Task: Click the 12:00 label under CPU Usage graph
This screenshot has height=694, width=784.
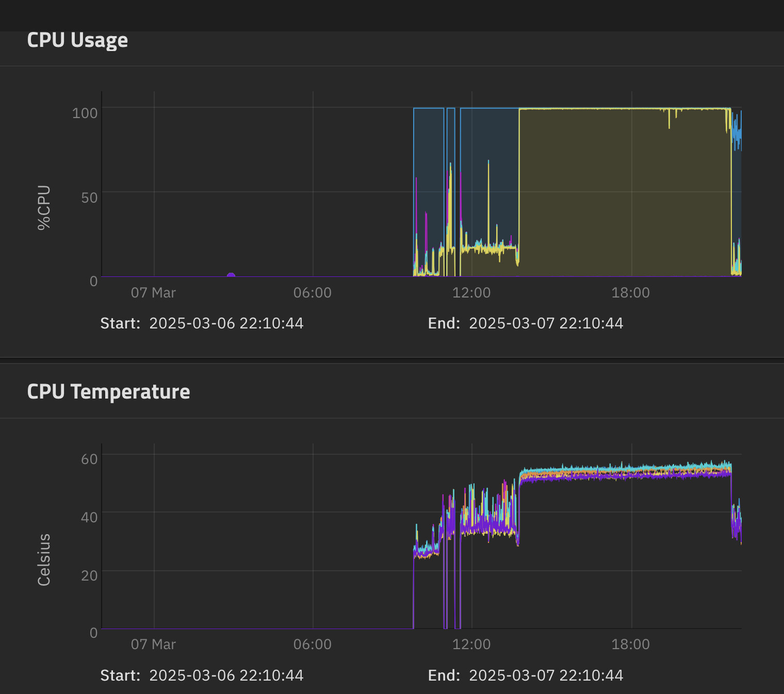Action: pyautogui.click(x=471, y=293)
